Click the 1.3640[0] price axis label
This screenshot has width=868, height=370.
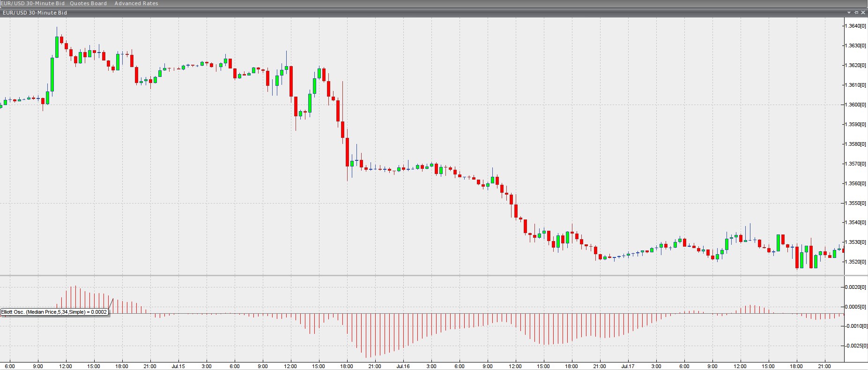click(855, 26)
